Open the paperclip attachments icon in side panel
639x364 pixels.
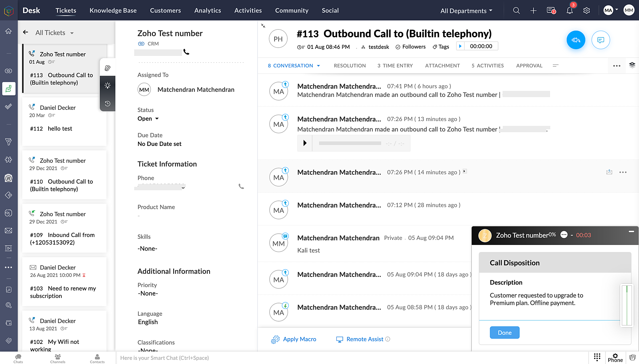coord(108,68)
